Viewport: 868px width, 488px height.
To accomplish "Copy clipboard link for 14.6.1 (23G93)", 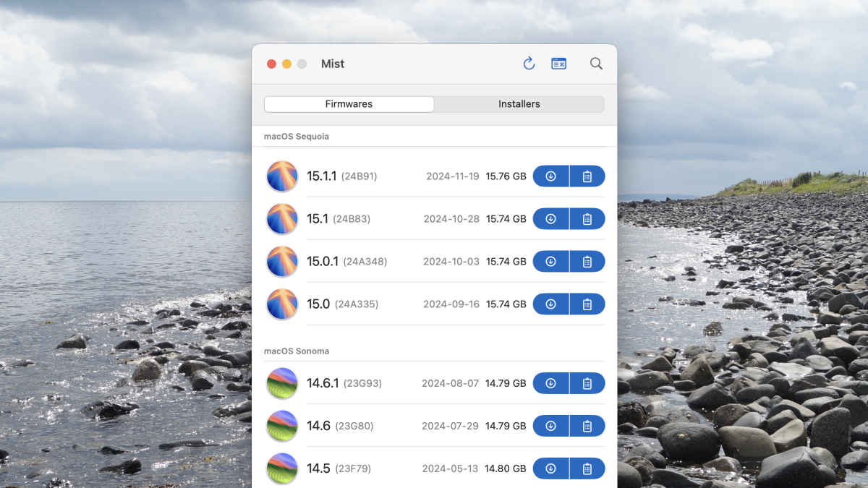I will tap(587, 383).
